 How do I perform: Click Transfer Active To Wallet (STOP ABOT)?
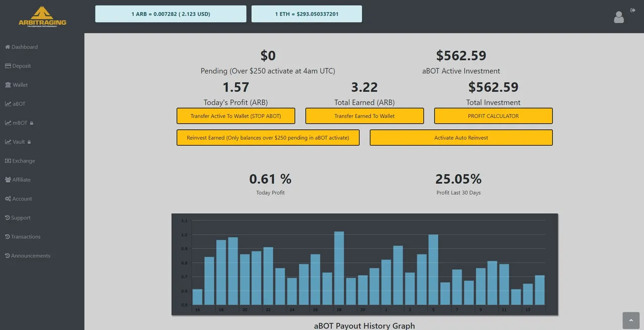(x=236, y=116)
